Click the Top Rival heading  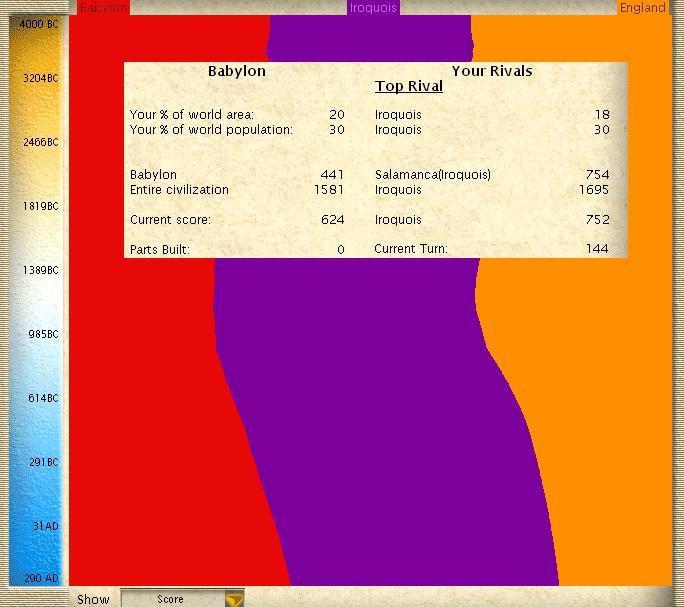(x=408, y=87)
